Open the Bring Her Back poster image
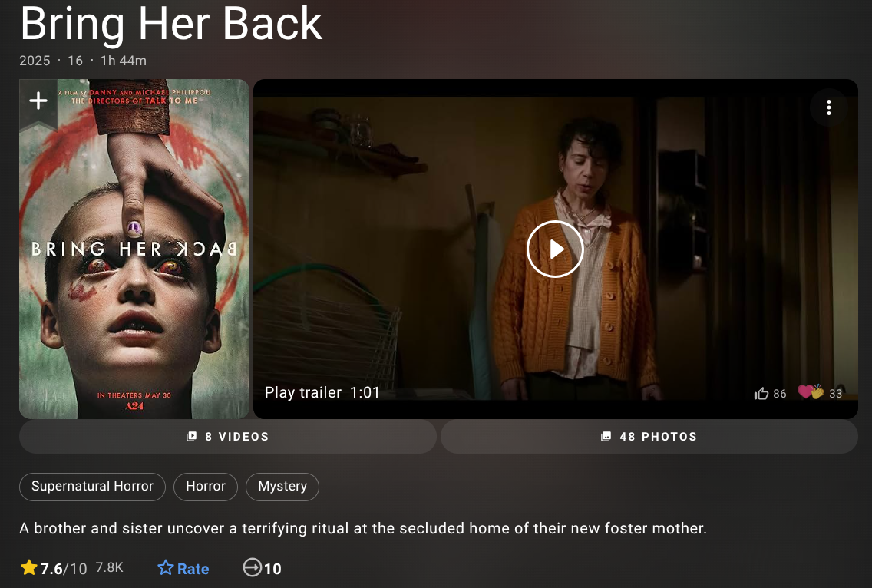Viewport: 872px width, 588px height. click(x=134, y=249)
